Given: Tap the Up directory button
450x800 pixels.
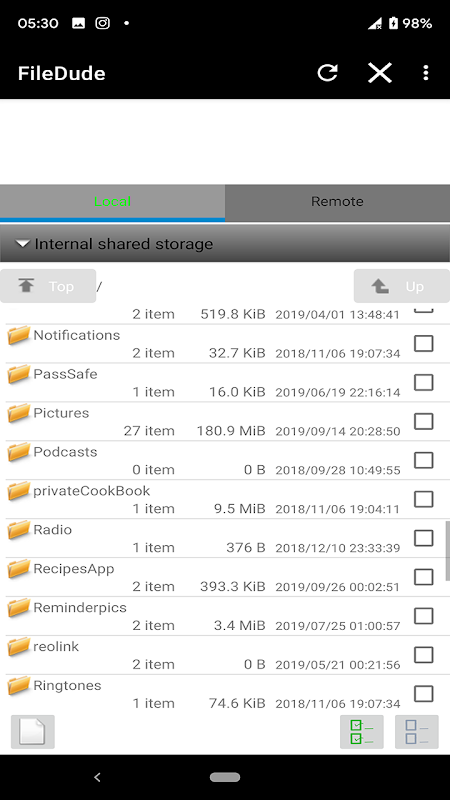Looking at the screenshot, I should click(402, 286).
